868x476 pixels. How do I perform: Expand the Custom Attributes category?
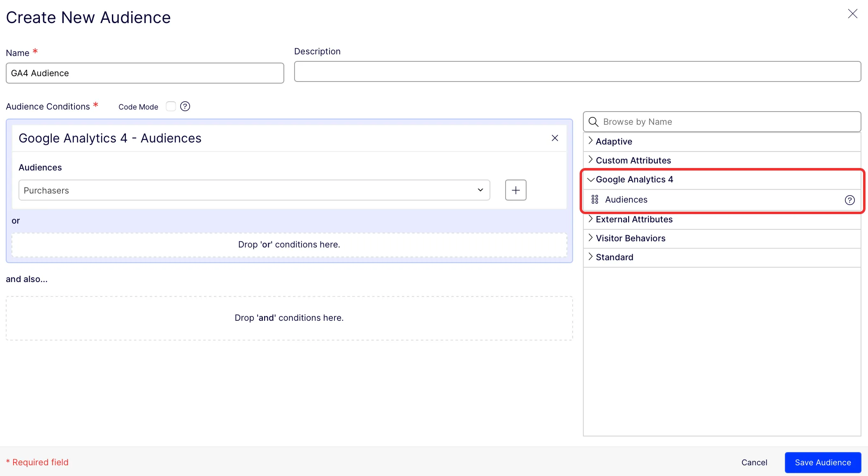(722, 161)
